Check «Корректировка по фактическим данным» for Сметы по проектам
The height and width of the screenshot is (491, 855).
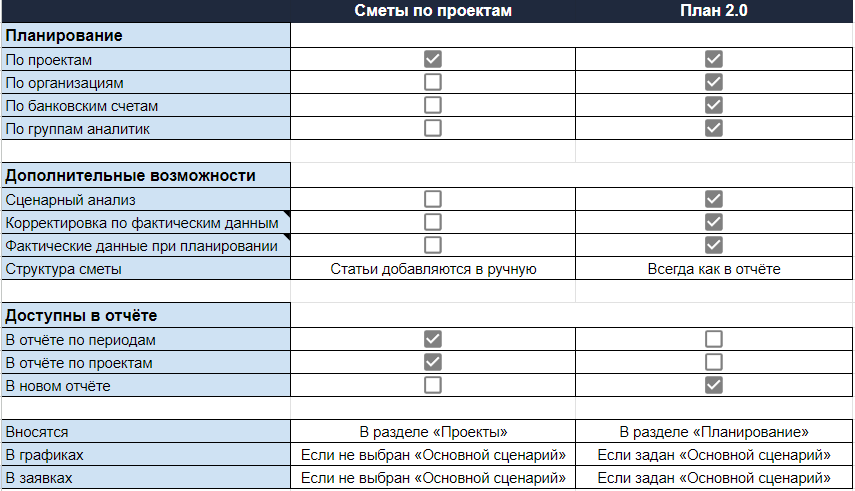[x=433, y=222]
